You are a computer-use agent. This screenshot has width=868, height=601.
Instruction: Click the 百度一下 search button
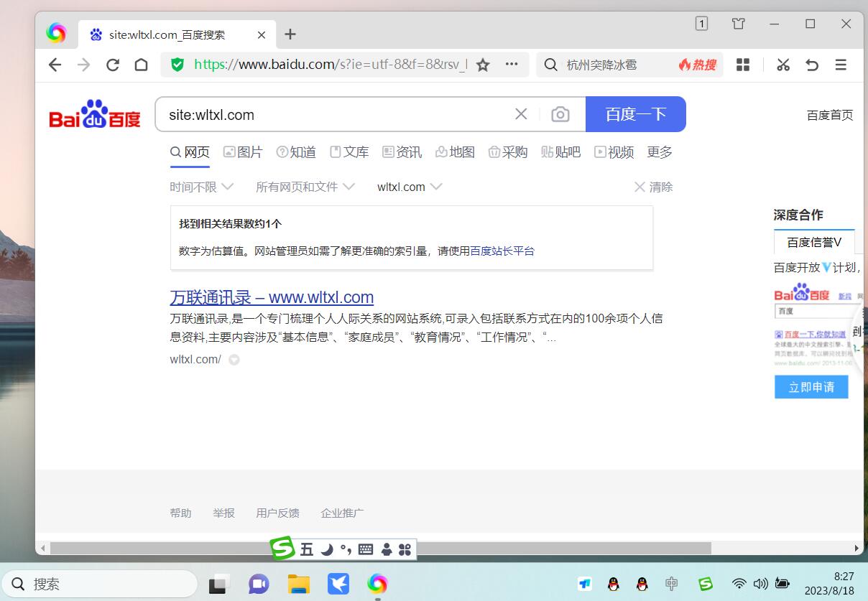click(x=636, y=114)
